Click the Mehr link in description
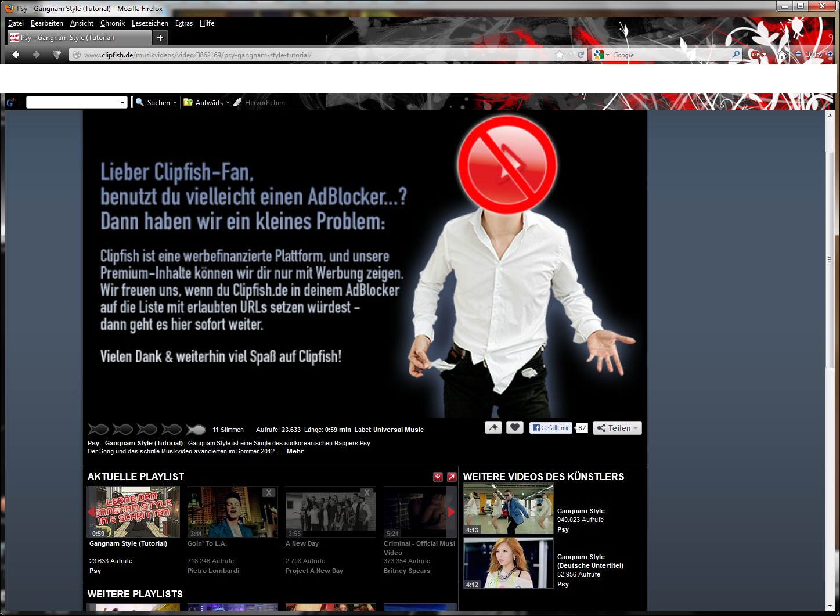The image size is (840, 616). 295,451
